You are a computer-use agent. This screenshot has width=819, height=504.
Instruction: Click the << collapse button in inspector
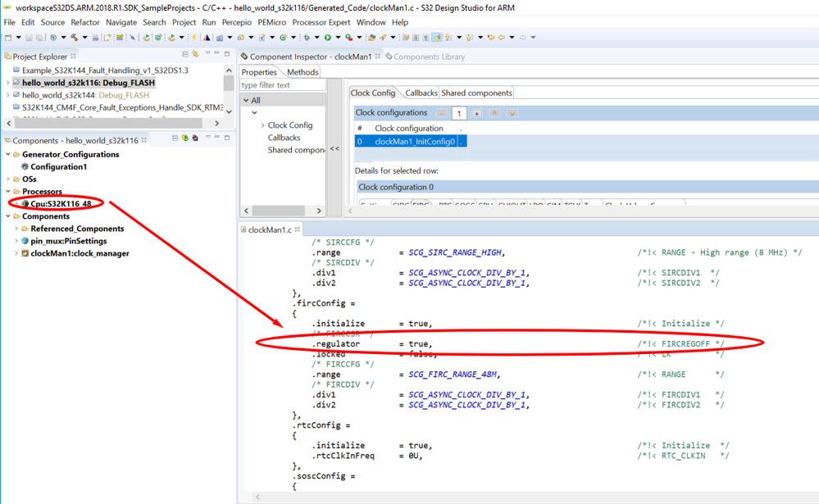(x=334, y=149)
